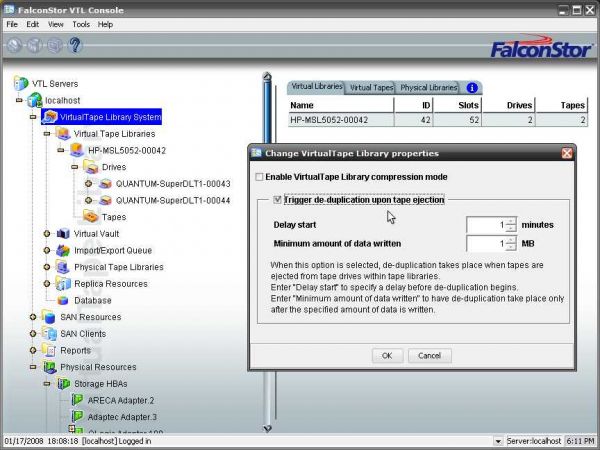This screenshot has width=600, height=450.
Task: Select the Virtual Libraries tab
Action: point(316,86)
